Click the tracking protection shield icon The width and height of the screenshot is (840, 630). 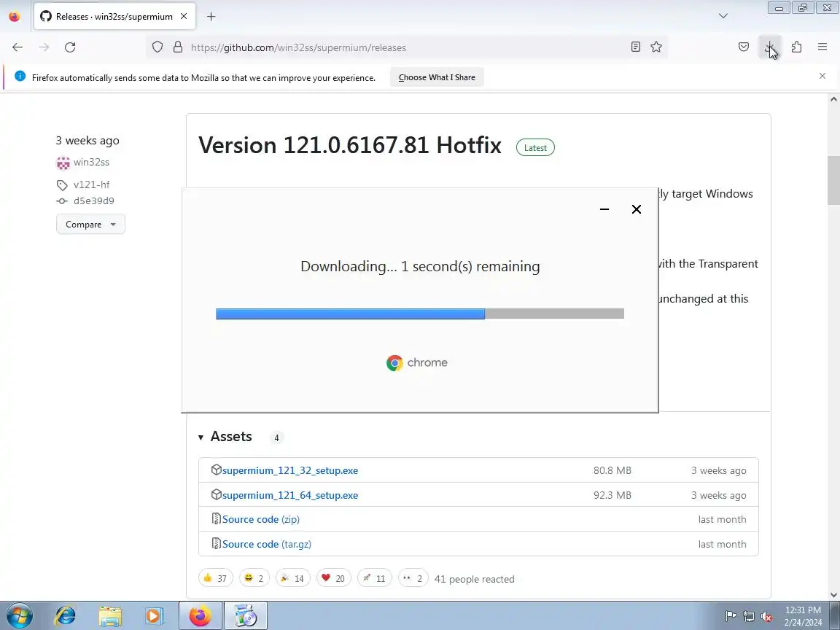[x=157, y=47]
